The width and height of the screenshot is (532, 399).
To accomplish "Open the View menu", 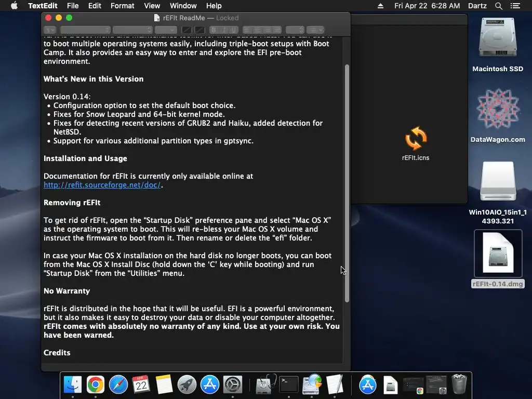I will pos(152,6).
